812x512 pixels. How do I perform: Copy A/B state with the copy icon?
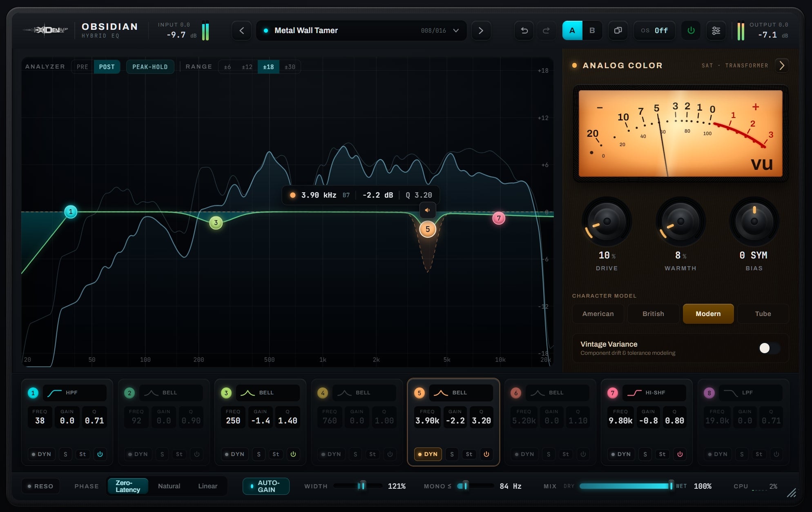pos(618,31)
